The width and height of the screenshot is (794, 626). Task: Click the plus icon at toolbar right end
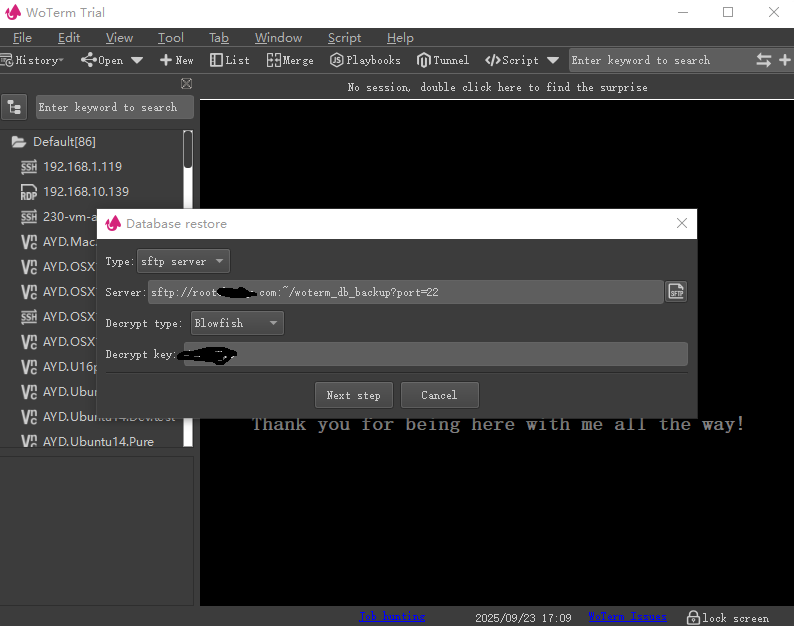[785, 60]
